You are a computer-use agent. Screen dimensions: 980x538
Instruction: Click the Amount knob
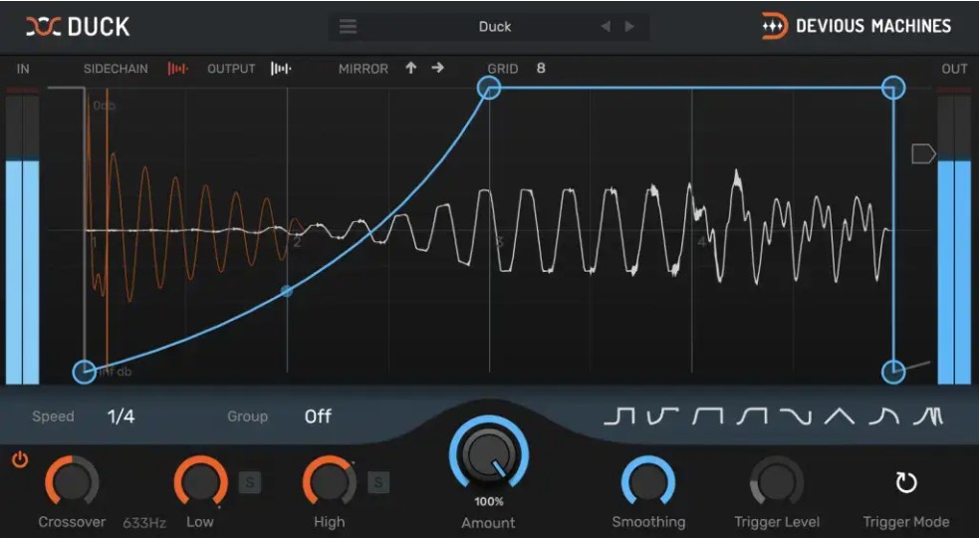(488, 459)
